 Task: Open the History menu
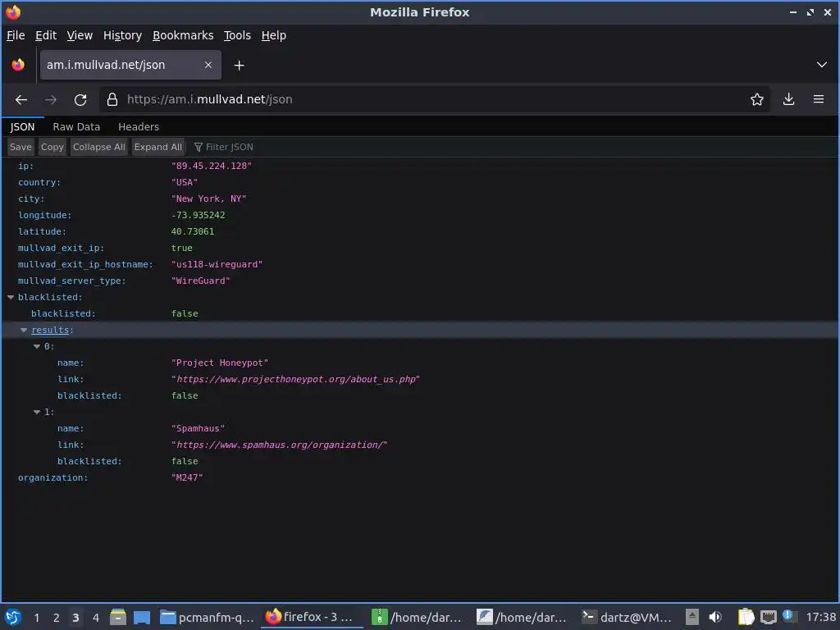click(x=122, y=35)
